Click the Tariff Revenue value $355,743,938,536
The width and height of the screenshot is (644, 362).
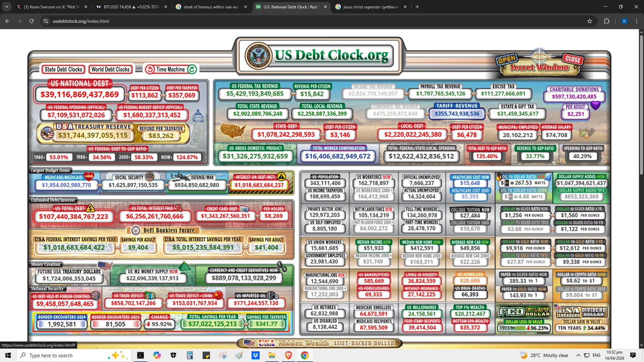[x=457, y=114]
